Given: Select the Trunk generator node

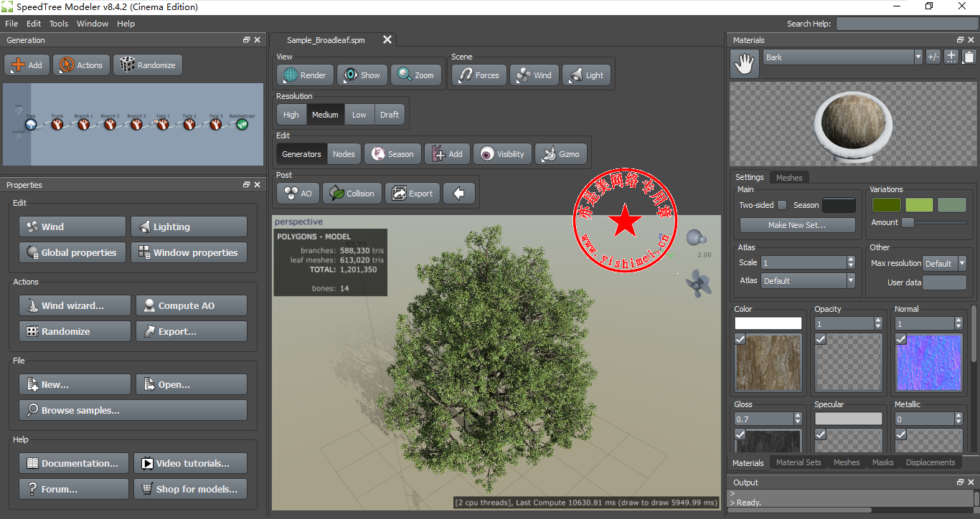Looking at the screenshot, I should pos(57,125).
